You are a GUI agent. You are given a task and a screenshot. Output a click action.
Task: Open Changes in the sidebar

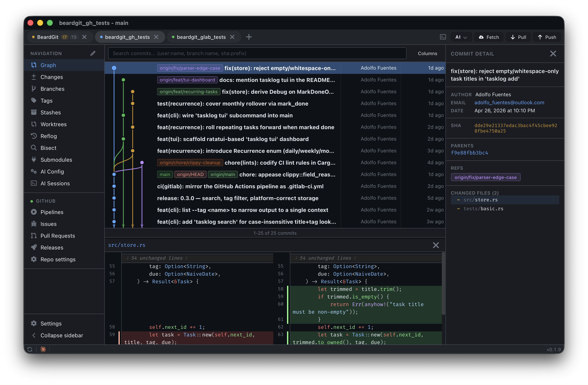[x=64, y=77]
